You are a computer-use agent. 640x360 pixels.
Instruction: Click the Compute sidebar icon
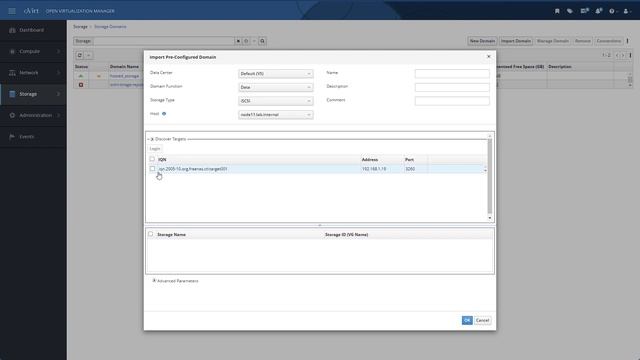[12, 51]
